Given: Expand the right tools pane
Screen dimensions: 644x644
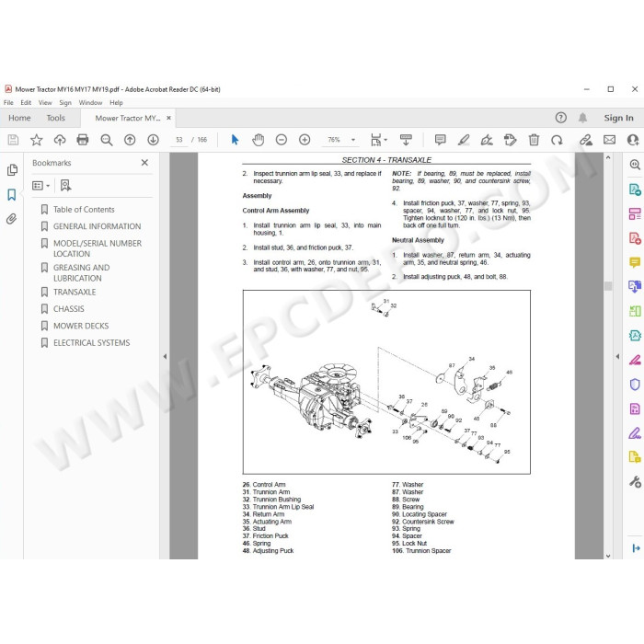Looking at the screenshot, I should pyautogui.click(x=637, y=548).
